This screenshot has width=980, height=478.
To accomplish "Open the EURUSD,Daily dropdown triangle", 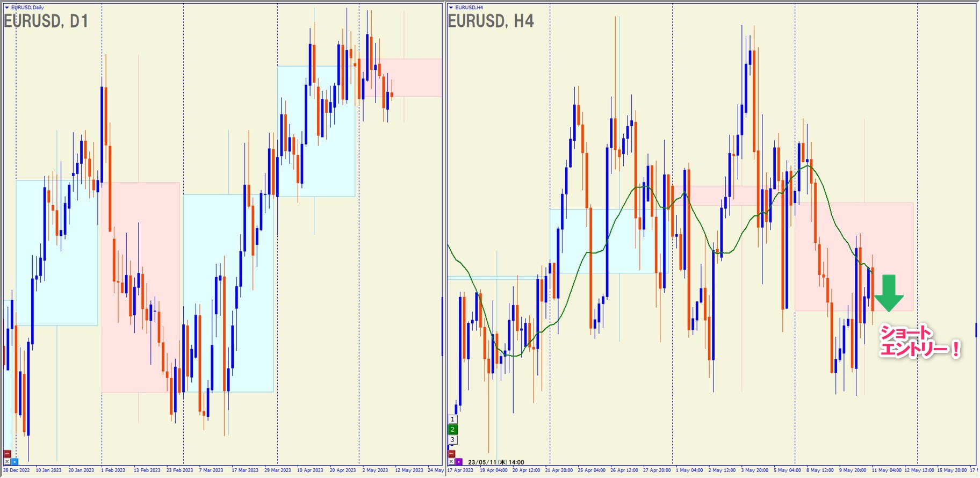I will point(7,8).
